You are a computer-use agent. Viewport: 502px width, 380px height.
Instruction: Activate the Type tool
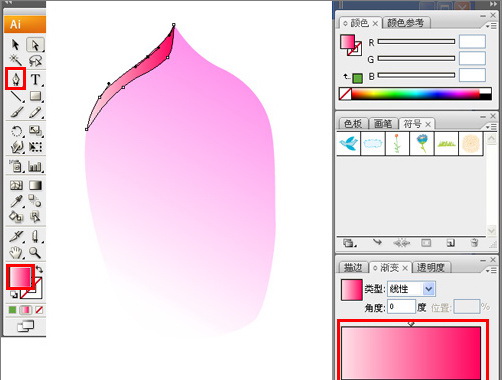[35, 80]
